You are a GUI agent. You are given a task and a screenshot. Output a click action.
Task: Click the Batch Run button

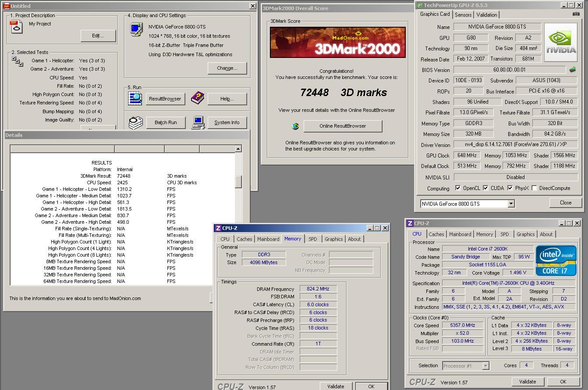pos(165,122)
